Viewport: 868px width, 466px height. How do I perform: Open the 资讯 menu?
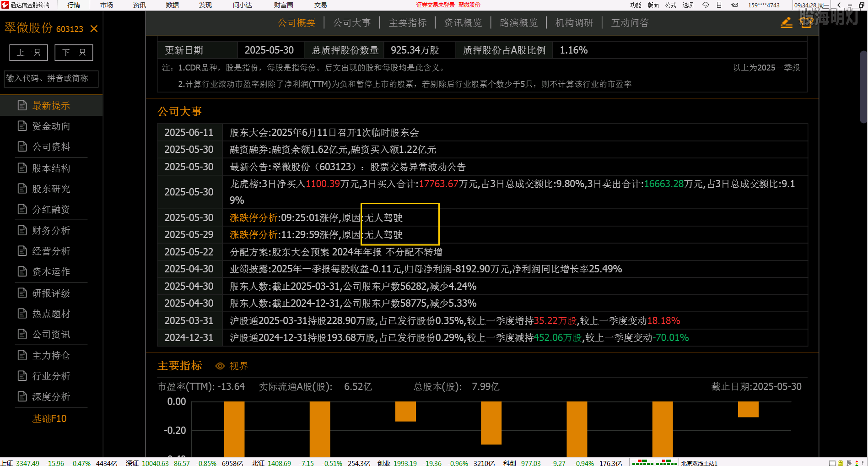click(140, 5)
